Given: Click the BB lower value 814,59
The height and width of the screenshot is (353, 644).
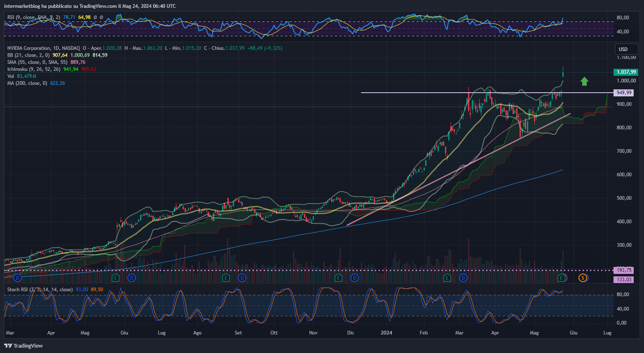Looking at the screenshot, I should coord(100,55).
